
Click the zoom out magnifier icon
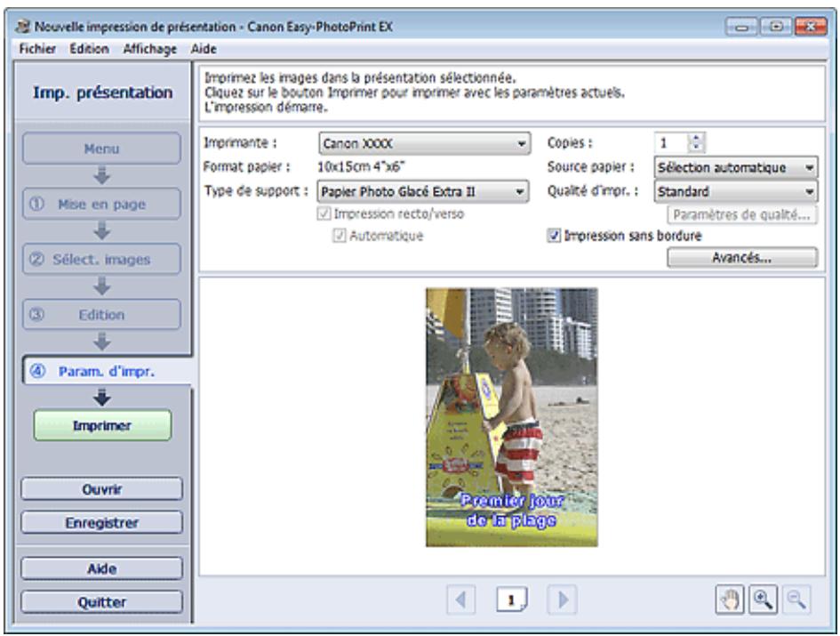[x=796, y=599]
